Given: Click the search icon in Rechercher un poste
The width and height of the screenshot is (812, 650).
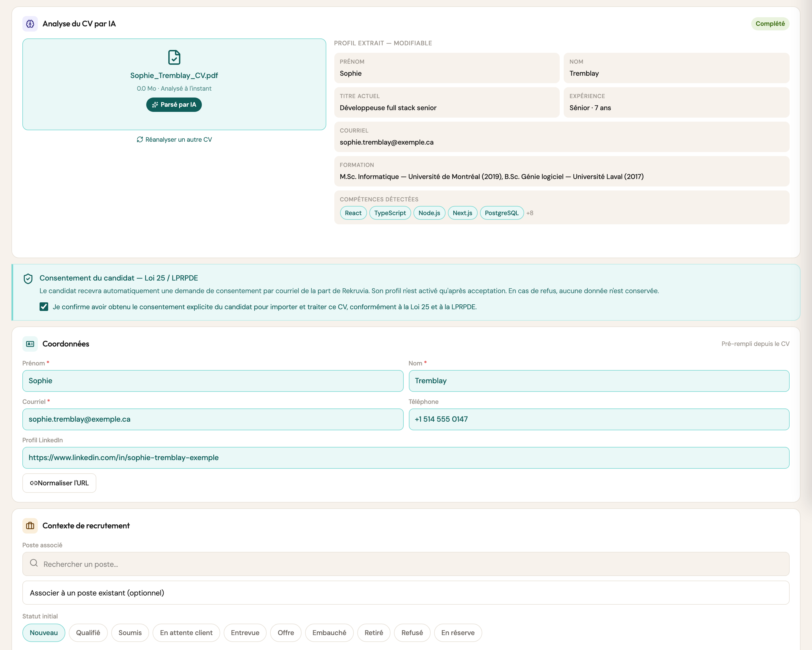Looking at the screenshot, I should tap(34, 563).
